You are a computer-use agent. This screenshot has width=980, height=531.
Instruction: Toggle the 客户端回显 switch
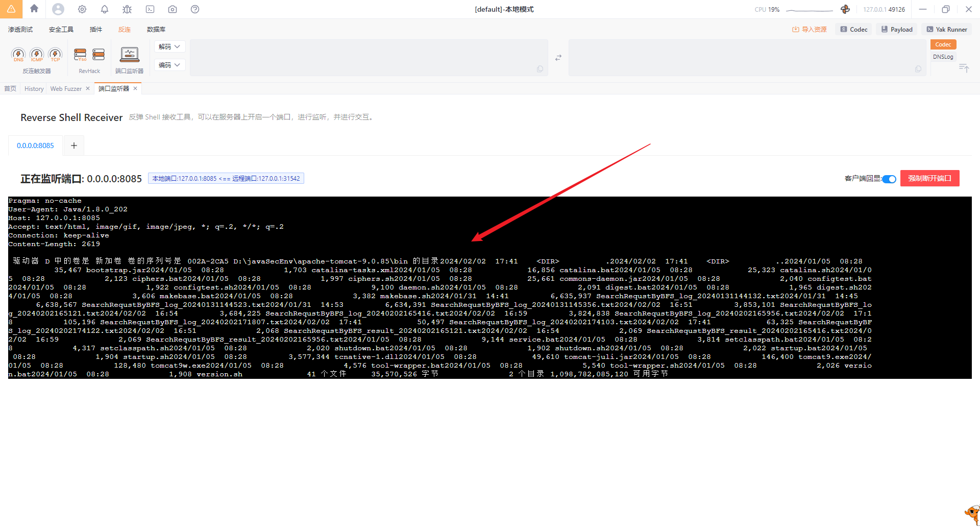coord(889,179)
